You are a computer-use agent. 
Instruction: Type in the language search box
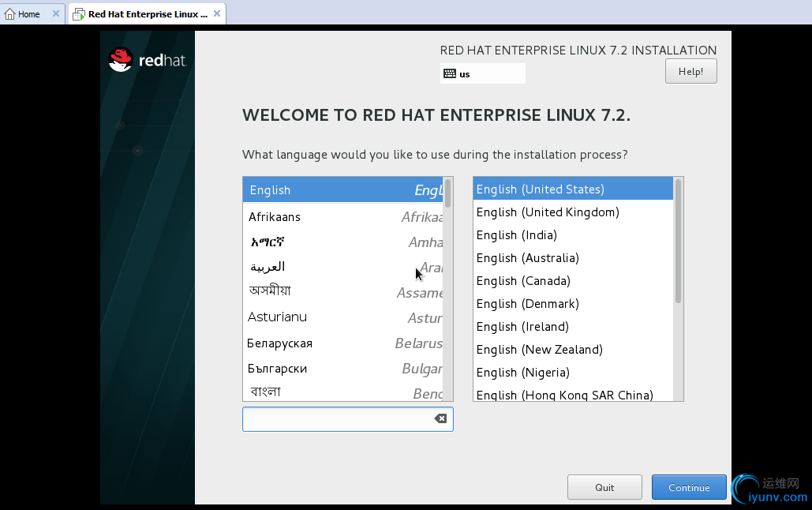(x=338, y=418)
